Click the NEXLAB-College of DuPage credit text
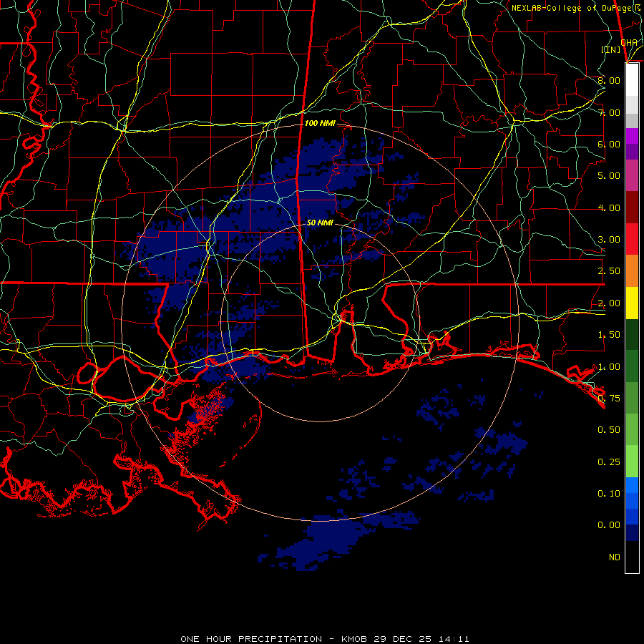644x644 pixels. pyautogui.click(x=575, y=8)
